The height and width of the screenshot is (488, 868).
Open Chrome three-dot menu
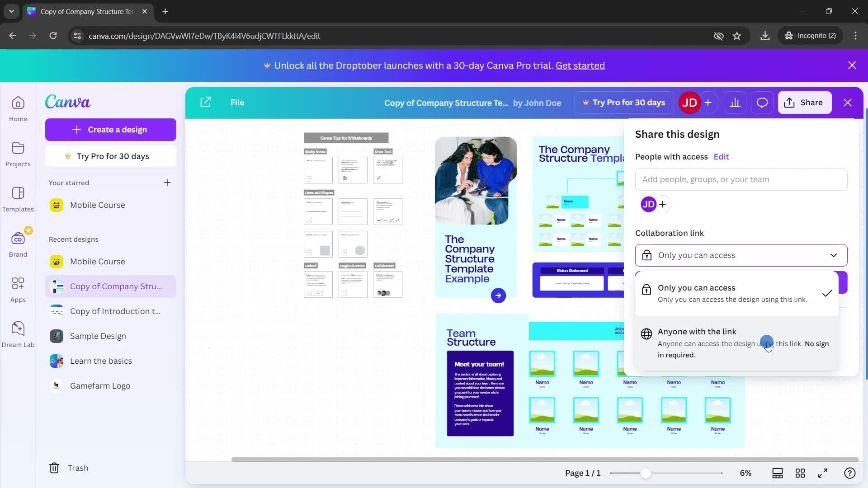pos(855,36)
